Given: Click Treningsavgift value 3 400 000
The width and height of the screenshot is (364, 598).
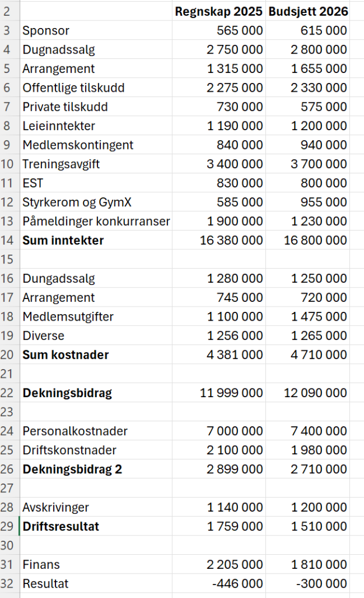Looking at the screenshot, I should tap(235, 164).
